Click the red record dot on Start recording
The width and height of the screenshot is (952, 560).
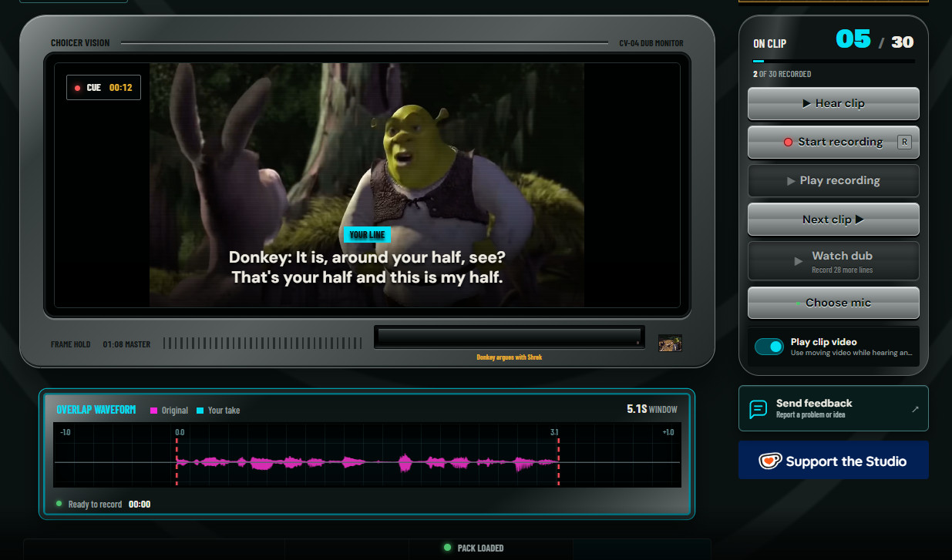[788, 142]
